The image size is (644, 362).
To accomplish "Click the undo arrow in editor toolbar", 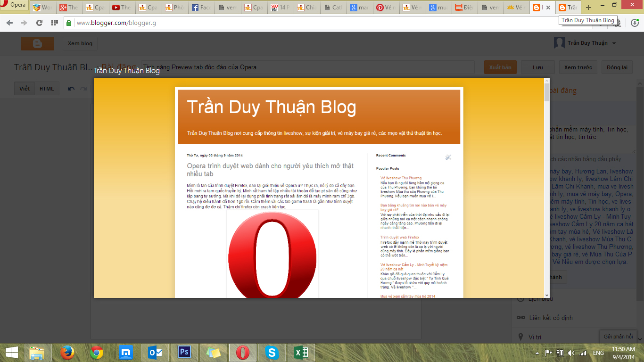I will pyautogui.click(x=71, y=89).
